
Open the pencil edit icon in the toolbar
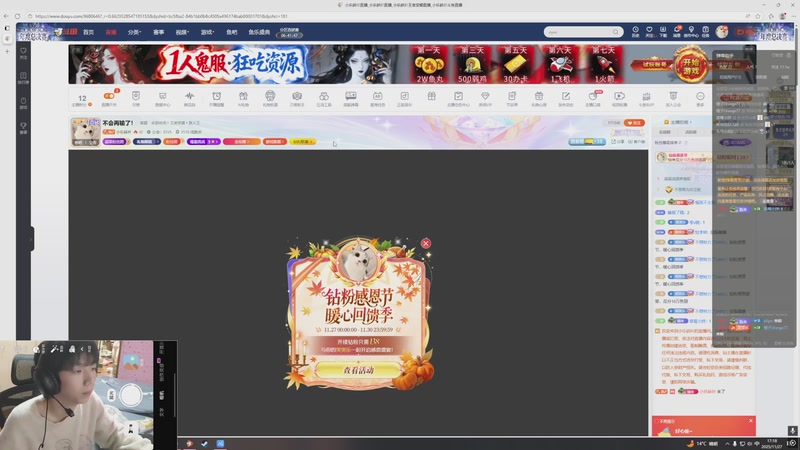[566, 98]
